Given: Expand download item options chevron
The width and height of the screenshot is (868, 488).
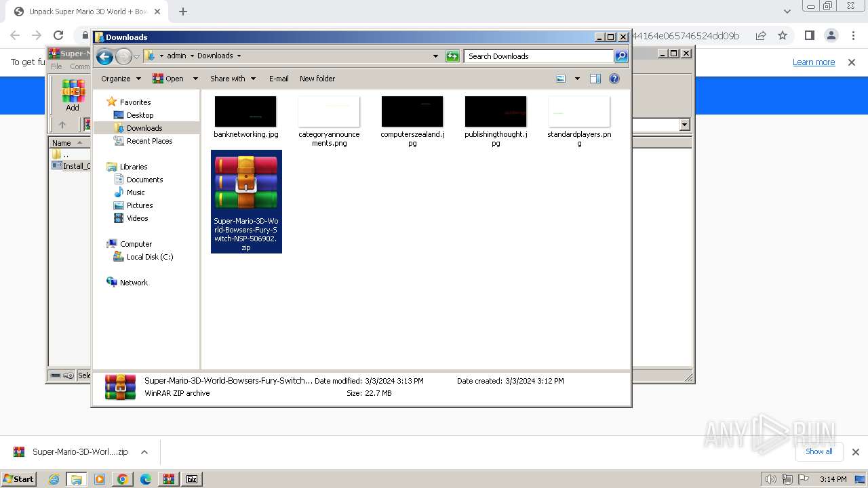Looking at the screenshot, I should (144, 452).
